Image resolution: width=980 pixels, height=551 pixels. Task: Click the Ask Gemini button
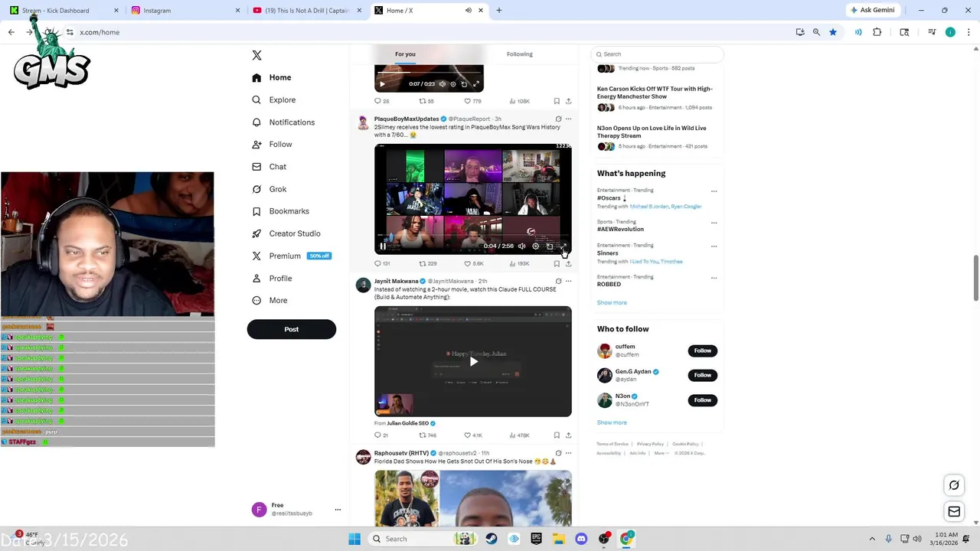pos(873,10)
